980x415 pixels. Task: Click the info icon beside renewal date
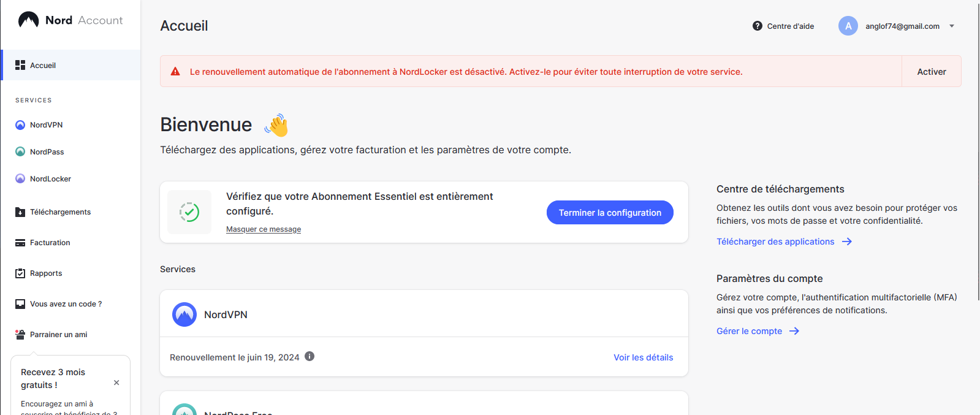(310, 356)
